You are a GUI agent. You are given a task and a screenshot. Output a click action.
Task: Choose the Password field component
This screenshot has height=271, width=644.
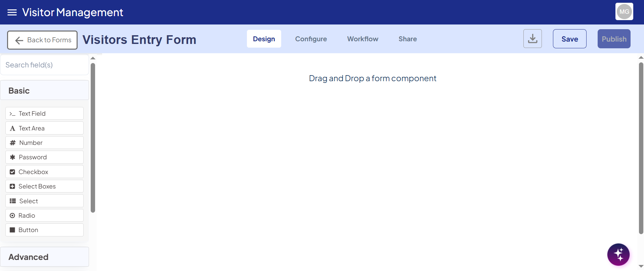click(x=44, y=157)
